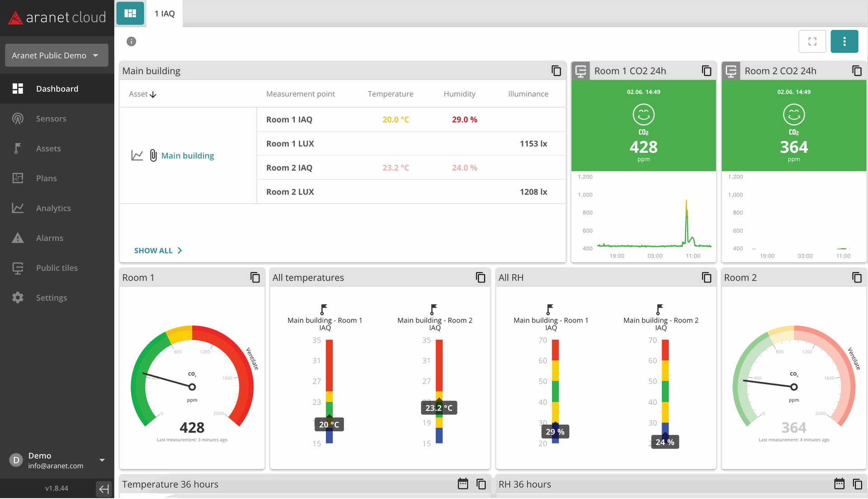Sort by the Asset column arrow

point(153,95)
